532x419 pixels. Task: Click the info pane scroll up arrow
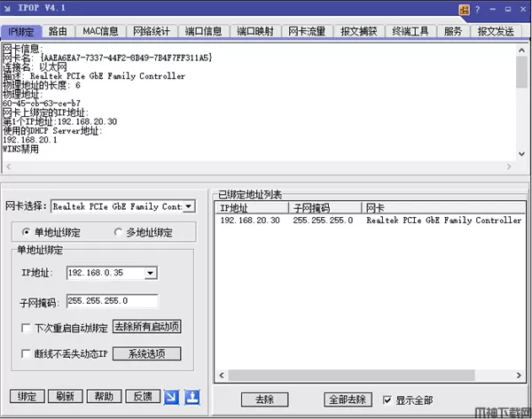click(521, 50)
